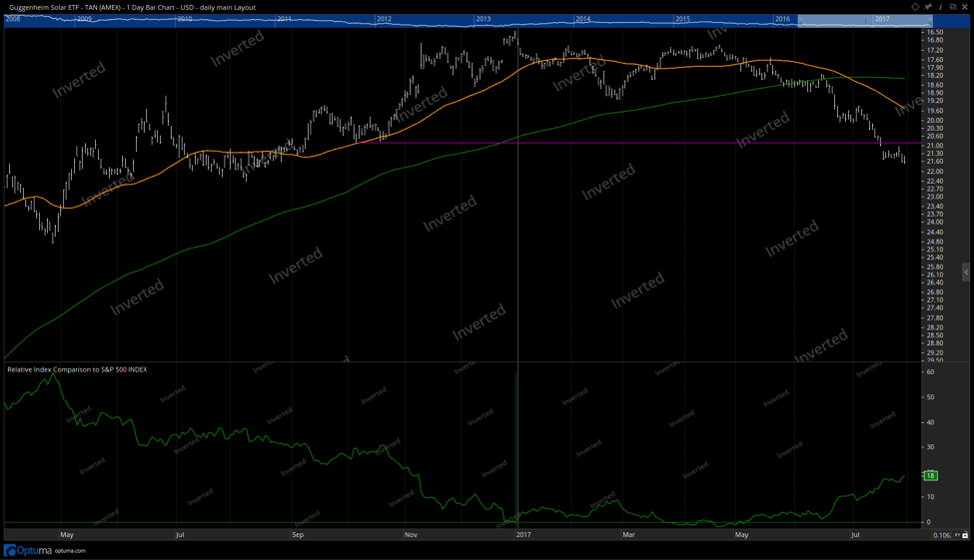
Task: Pin the chart using the pushpin icon
Action: [928, 7]
